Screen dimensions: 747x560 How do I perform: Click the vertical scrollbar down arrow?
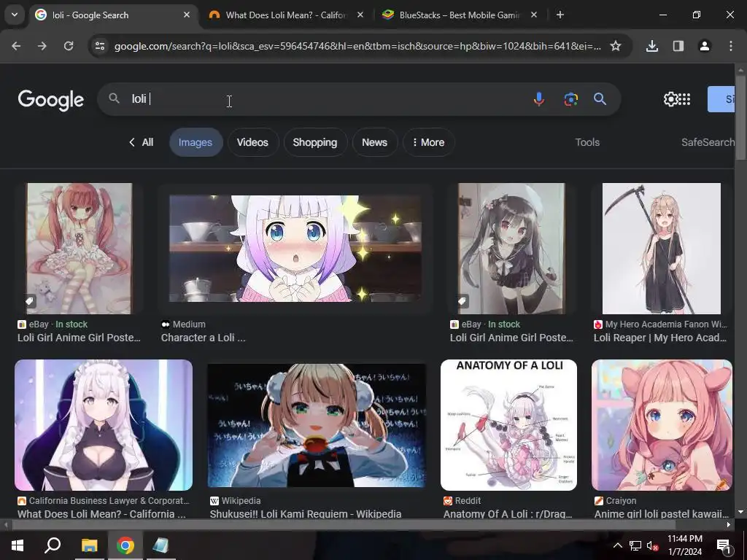point(740,512)
